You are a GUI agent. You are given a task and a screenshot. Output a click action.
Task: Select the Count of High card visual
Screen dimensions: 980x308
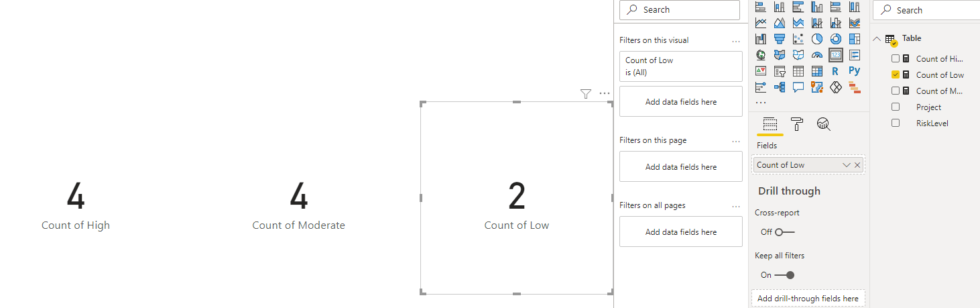76,205
